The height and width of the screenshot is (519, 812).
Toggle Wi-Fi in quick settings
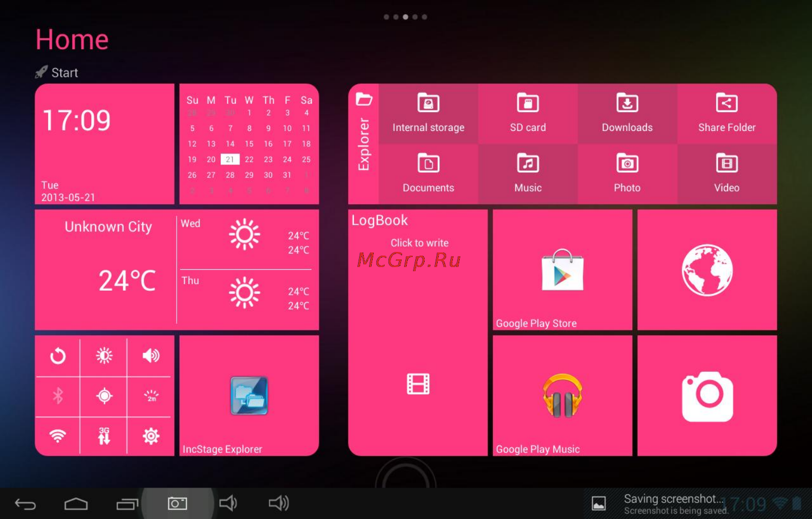click(58, 436)
